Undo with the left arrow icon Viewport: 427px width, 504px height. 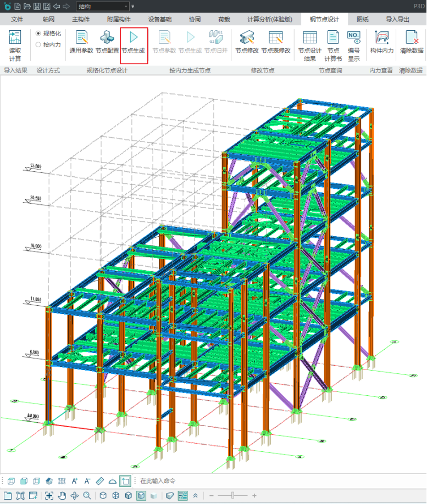(57, 6)
